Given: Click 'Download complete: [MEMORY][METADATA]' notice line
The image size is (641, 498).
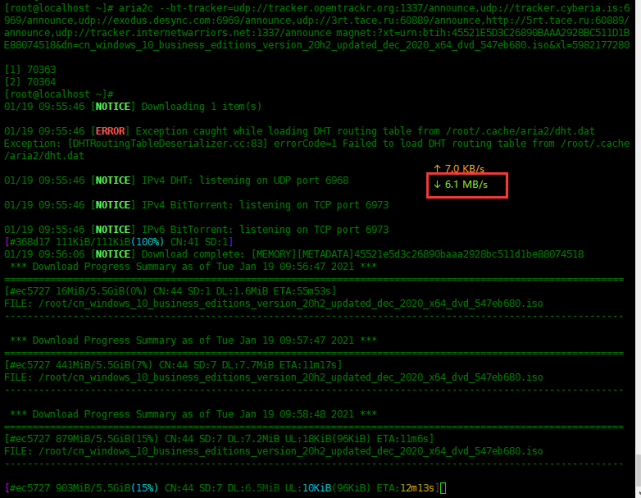Looking at the screenshot, I should point(294,254).
